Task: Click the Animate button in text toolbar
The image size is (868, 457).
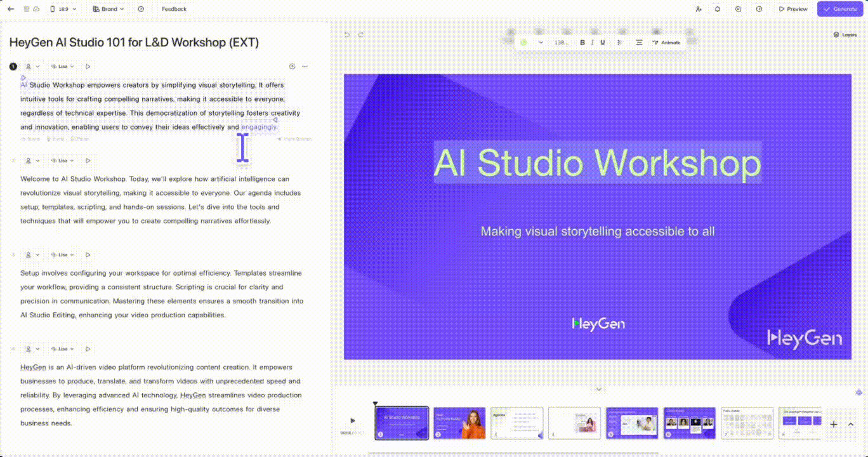Action: (666, 43)
